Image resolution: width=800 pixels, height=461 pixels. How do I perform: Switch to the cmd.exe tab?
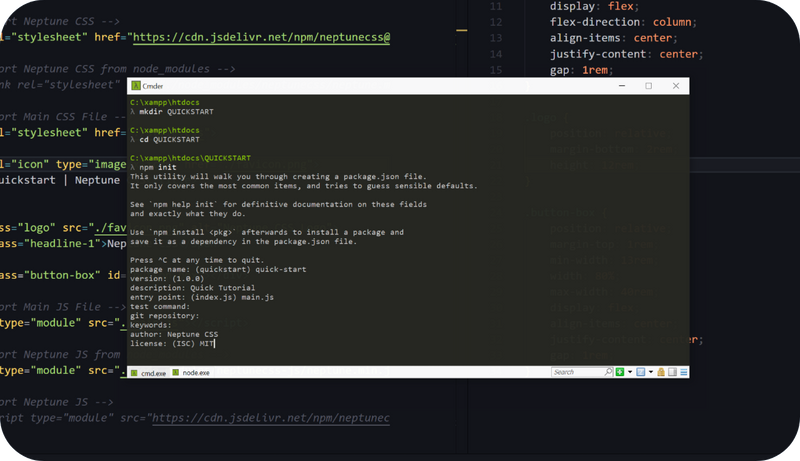[x=152, y=372]
